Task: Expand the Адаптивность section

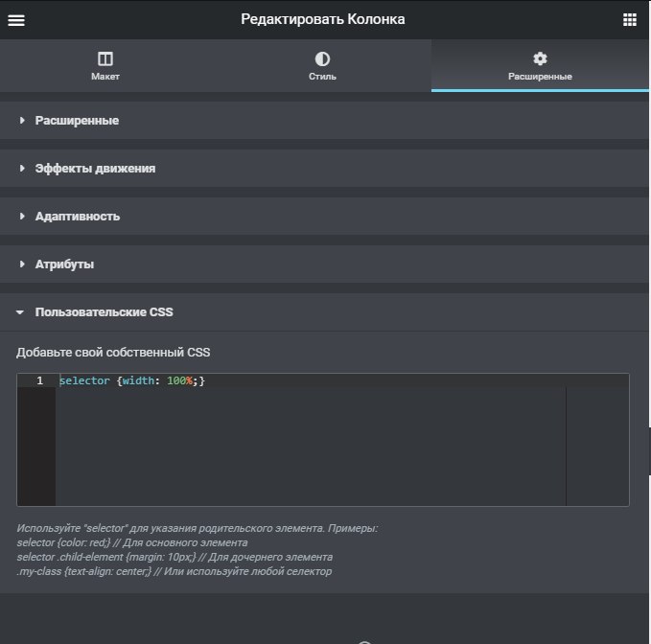Action: 324,217
